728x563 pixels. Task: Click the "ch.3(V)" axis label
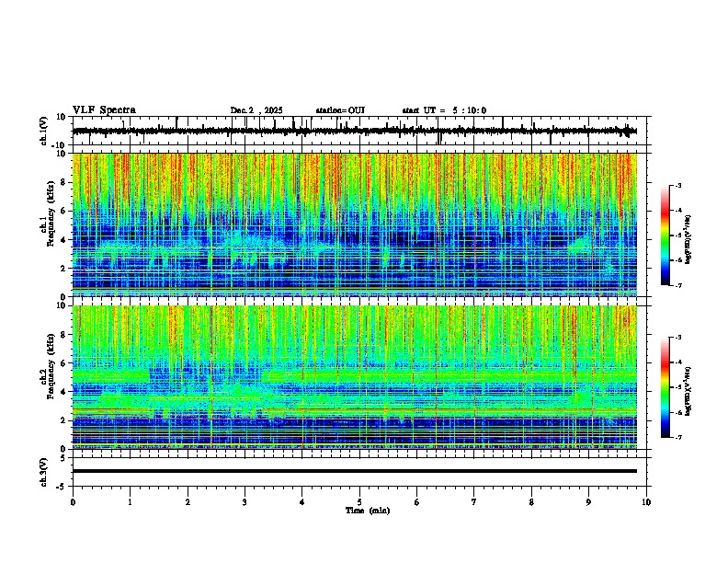point(44,473)
